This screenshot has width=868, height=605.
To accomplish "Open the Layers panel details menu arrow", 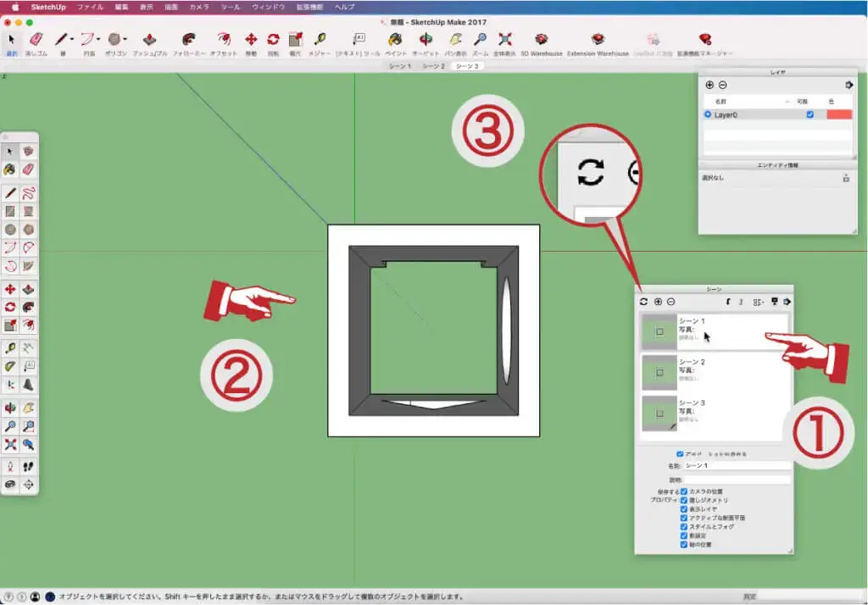I will [x=848, y=85].
